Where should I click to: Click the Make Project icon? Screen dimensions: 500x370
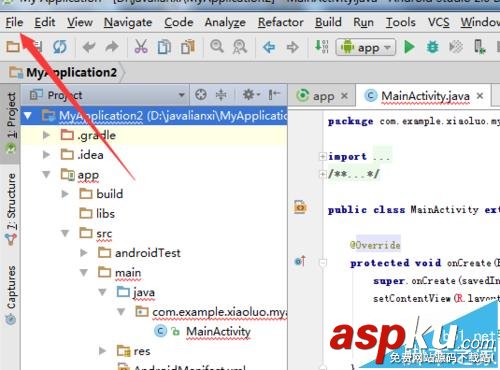point(322,46)
